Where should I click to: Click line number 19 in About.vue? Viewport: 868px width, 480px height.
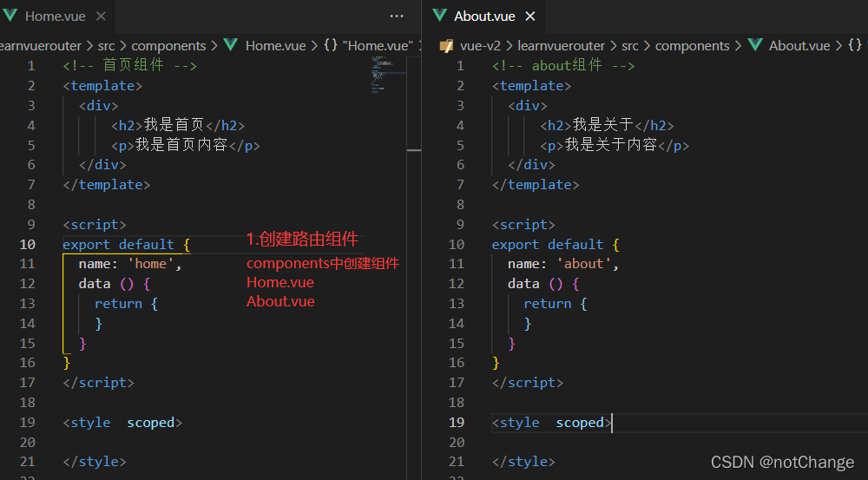coord(457,423)
